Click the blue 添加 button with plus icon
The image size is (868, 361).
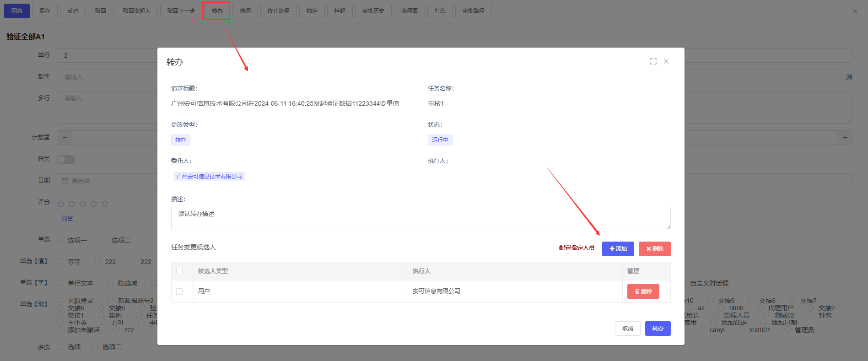pos(618,249)
